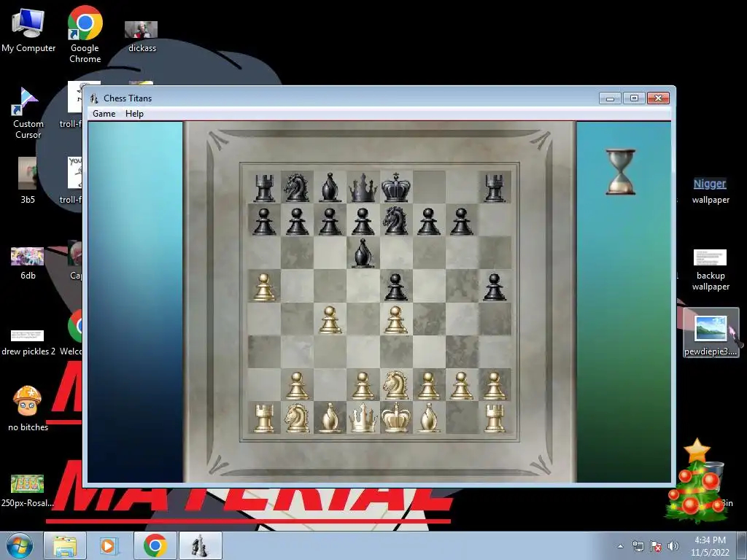Maximize the Chess Titans window
The image size is (747, 560).
point(634,98)
